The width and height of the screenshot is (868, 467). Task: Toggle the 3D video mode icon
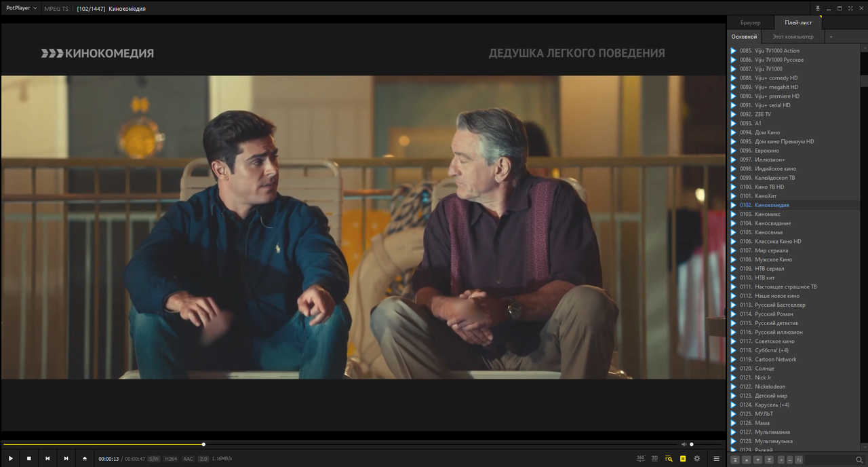point(654,459)
